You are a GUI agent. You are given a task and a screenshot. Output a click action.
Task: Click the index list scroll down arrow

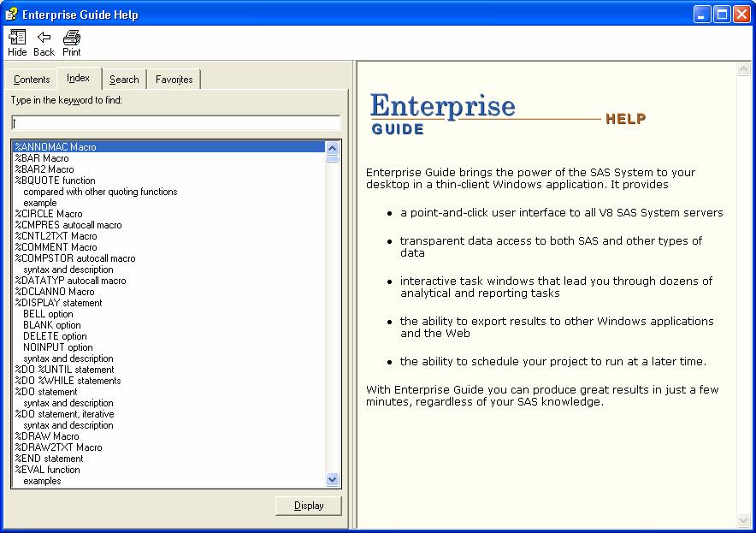tap(332, 480)
